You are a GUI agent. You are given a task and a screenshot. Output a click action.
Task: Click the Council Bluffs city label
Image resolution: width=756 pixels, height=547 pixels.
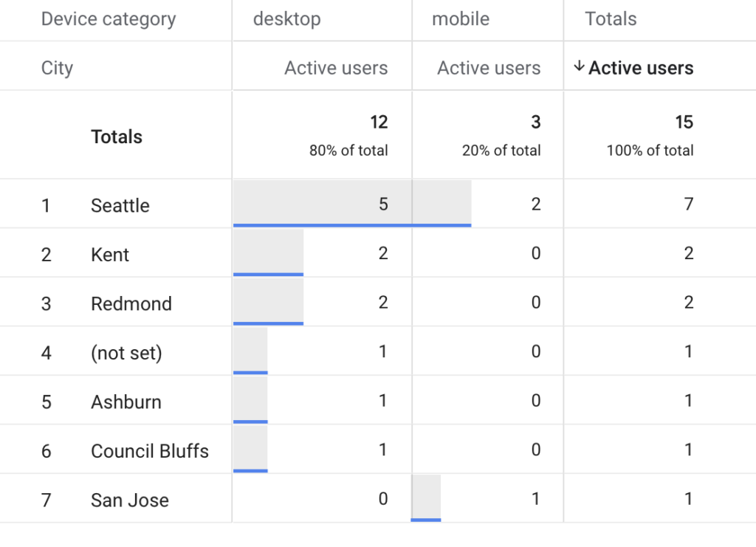[149, 451]
